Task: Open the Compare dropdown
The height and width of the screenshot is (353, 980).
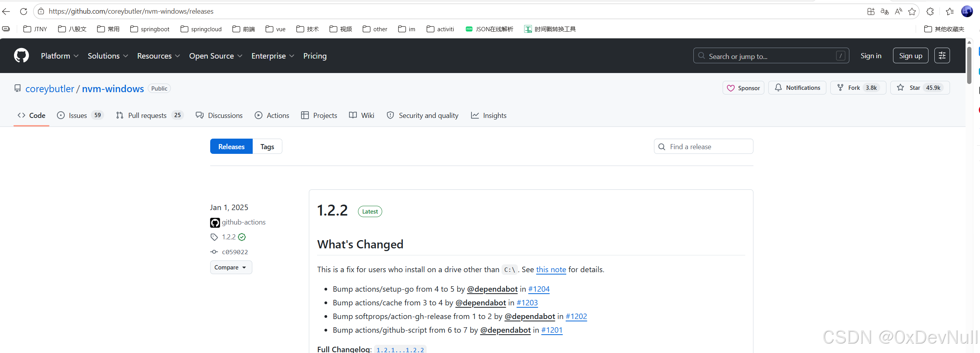Action: 231,267
